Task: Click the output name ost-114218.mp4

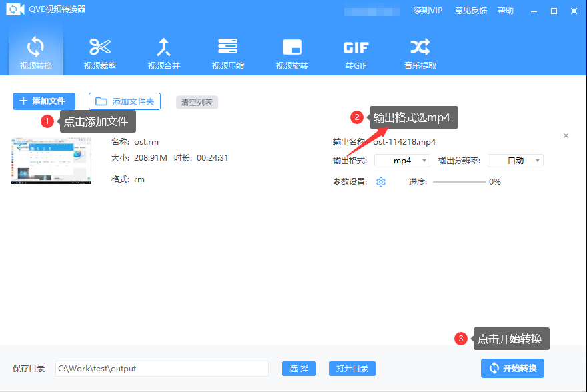Action: 404,142
